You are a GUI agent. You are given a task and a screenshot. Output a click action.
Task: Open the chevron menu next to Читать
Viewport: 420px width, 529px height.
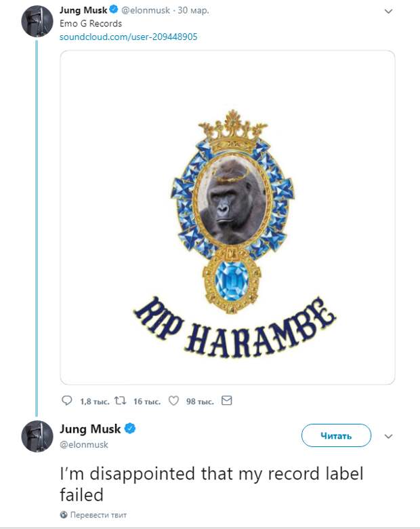[x=388, y=436]
